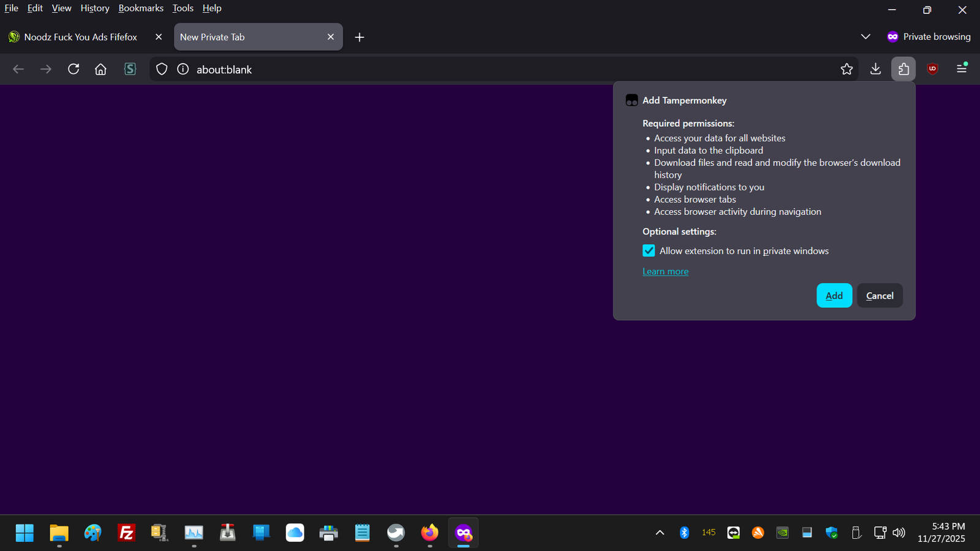Click the Private browsing indicator
This screenshot has height=551, width=980.
point(929,37)
